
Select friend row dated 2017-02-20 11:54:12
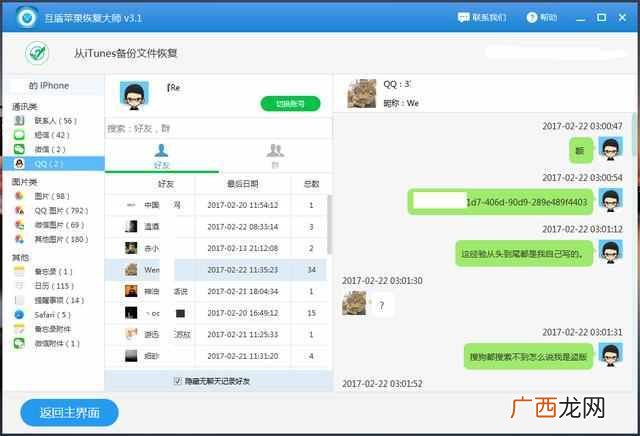tap(216, 205)
